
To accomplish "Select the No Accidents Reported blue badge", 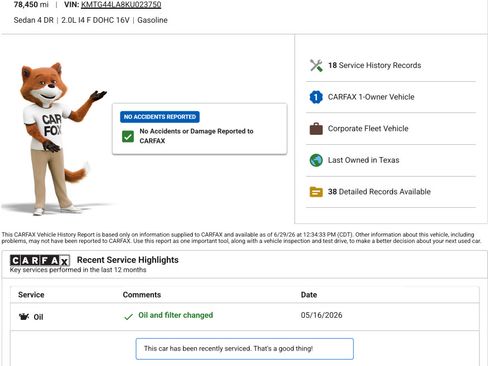I will [160, 117].
